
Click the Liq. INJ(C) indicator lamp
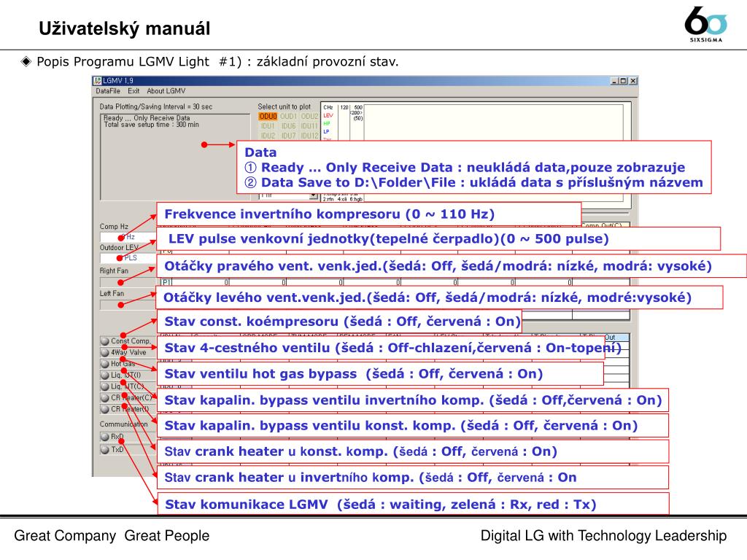[105, 386]
